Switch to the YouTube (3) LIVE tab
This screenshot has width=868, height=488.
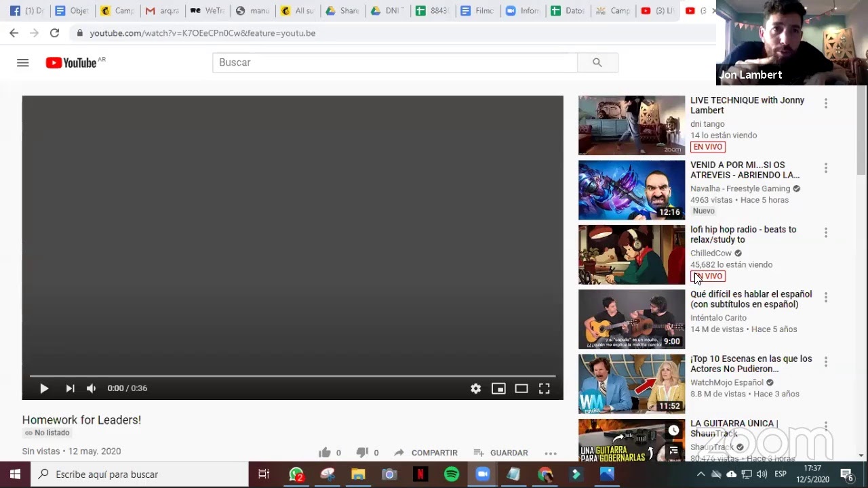[x=657, y=11]
